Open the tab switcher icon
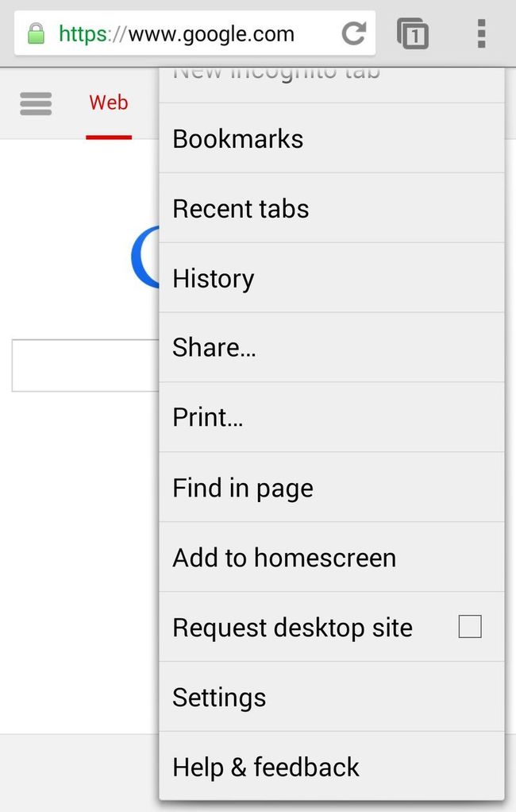The width and height of the screenshot is (516, 812). click(x=412, y=34)
